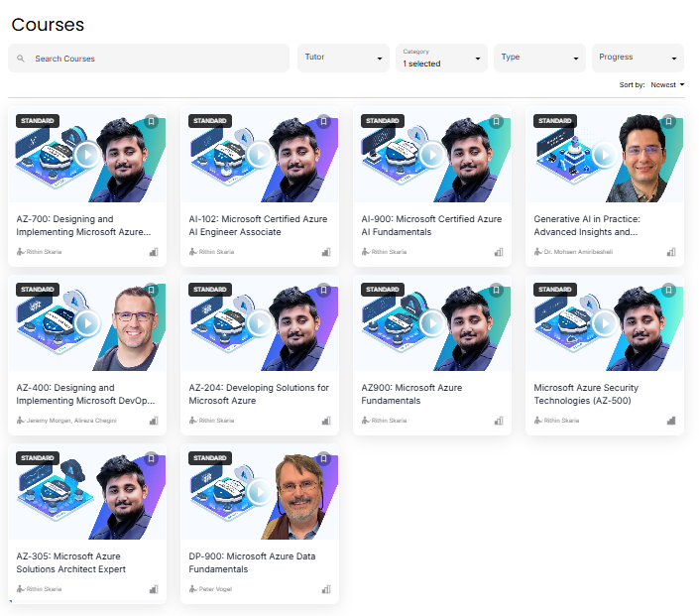
Task: Play the AZ-700 course preview
Action: click(x=87, y=155)
